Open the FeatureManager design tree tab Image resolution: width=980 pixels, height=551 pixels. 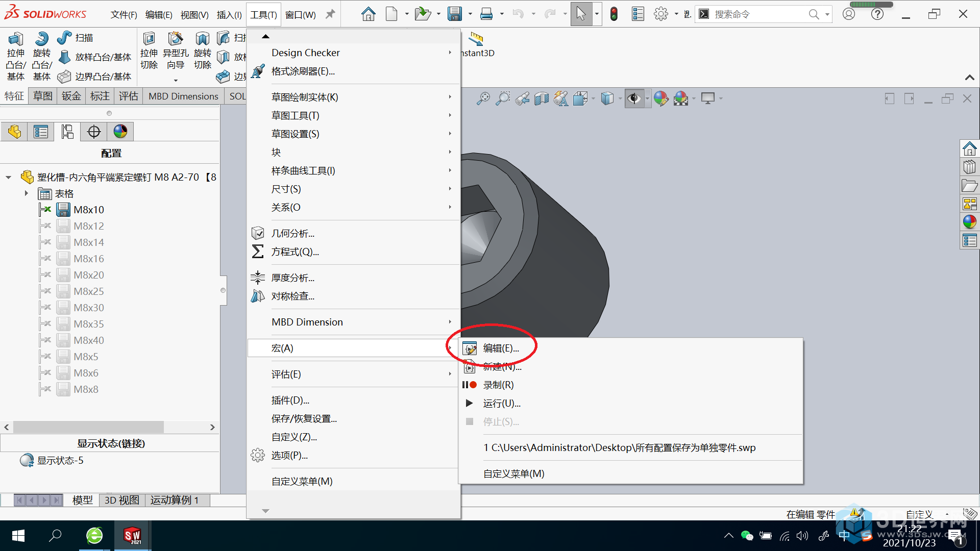pyautogui.click(x=14, y=132)
